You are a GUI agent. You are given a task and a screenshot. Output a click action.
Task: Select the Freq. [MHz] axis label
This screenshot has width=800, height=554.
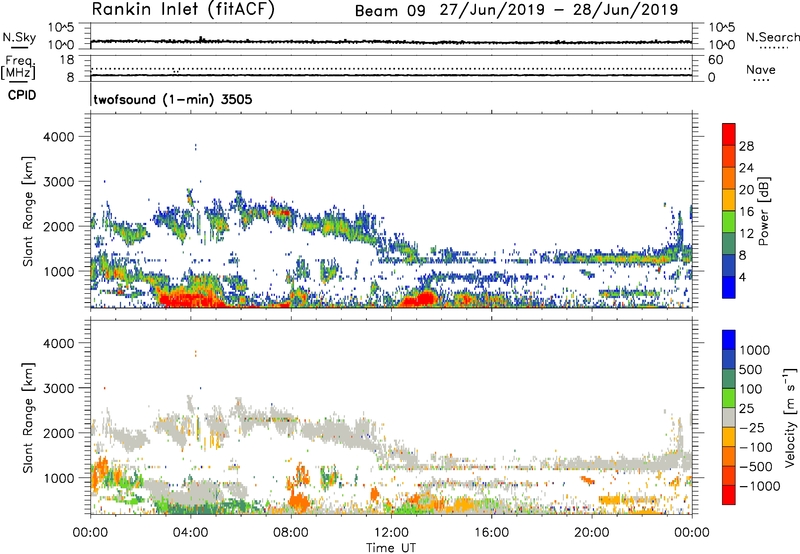click(18, 68)
